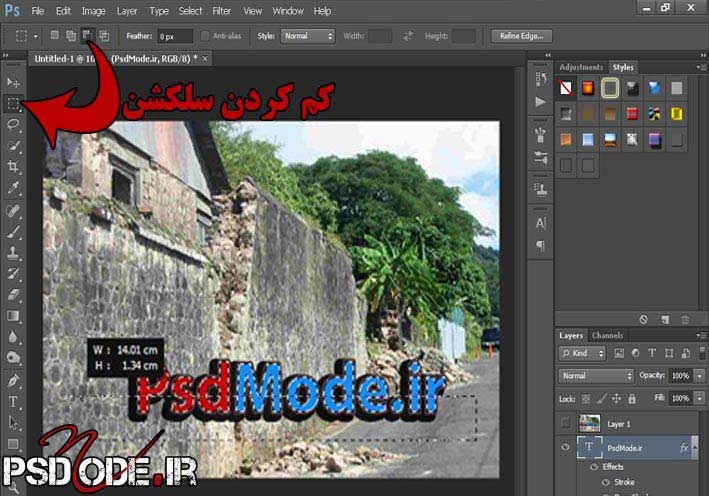Open the Window menu
The width and height of the screenshot is (709, 496).
[x=288, y=11]
